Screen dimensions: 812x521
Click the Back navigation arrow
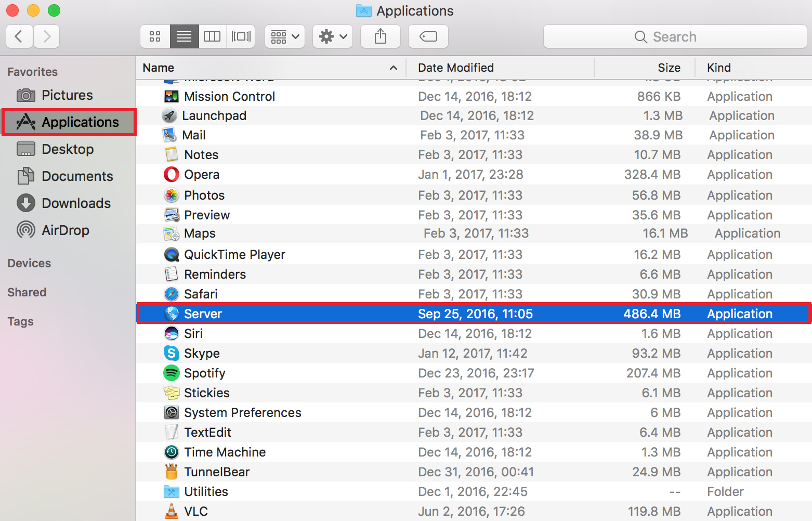tap(19, 36)
